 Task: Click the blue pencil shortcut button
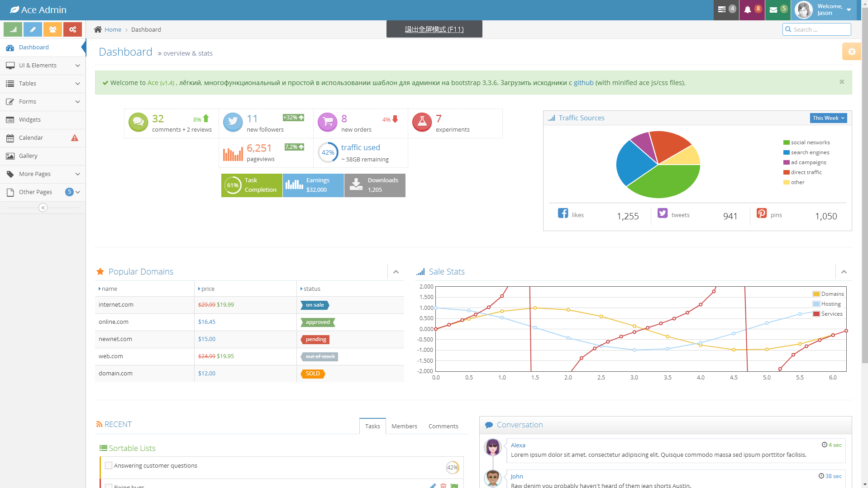point(33,29)
